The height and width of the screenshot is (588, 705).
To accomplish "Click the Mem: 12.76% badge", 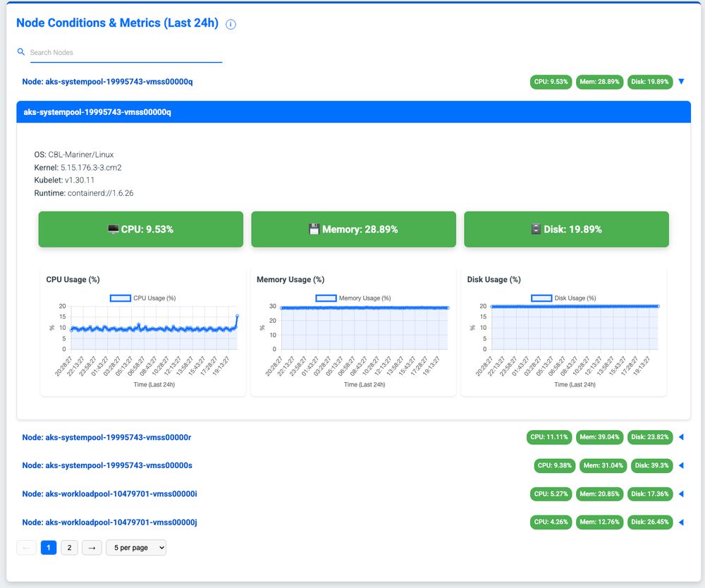I will click(x=599, y=522).
